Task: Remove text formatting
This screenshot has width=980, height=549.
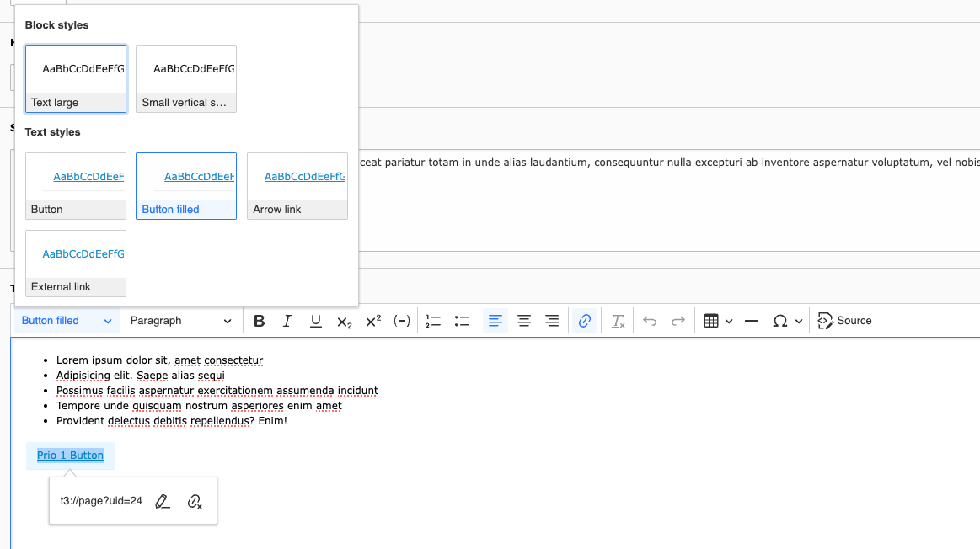Action: point(618,321)
